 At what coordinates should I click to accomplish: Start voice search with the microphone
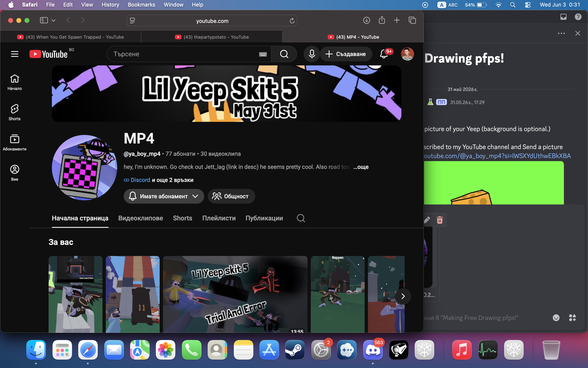click(312, 54)
